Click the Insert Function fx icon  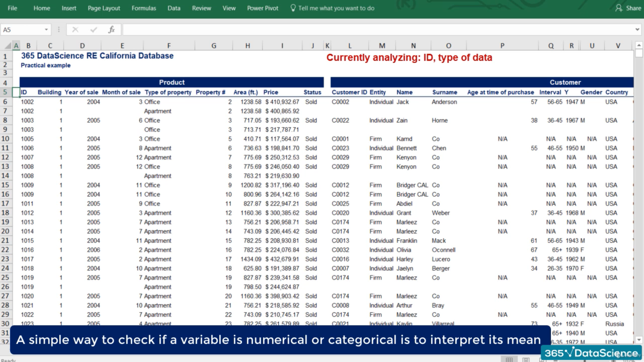click(111, 30)
